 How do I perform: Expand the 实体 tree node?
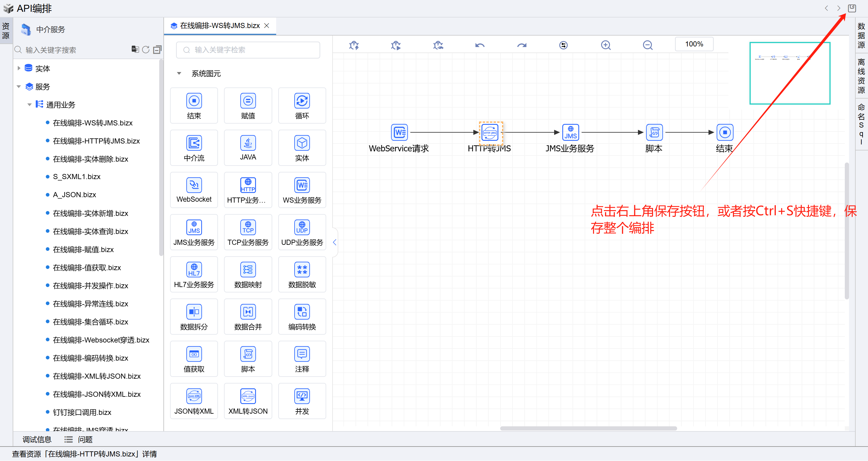(19, 68)
